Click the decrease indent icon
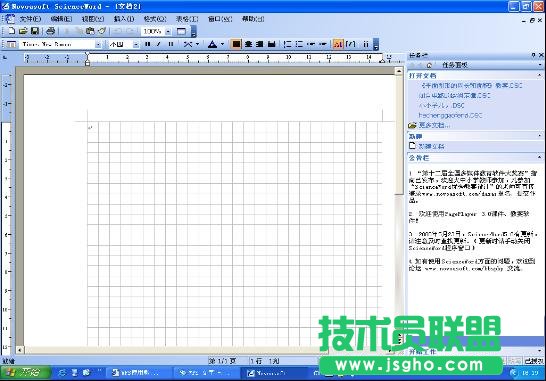This screenshot has width=546, height=381. pyautogui.click(x=311, y=44)
